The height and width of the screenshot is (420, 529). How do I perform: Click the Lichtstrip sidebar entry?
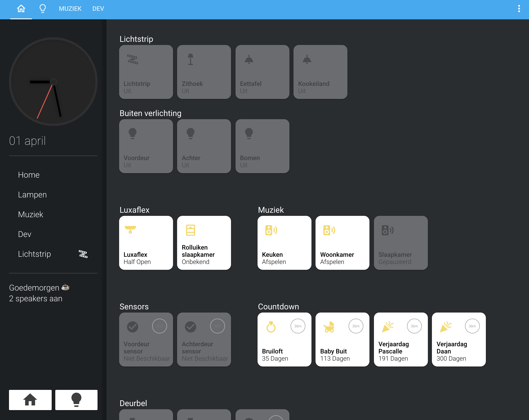tap(34, 254)
